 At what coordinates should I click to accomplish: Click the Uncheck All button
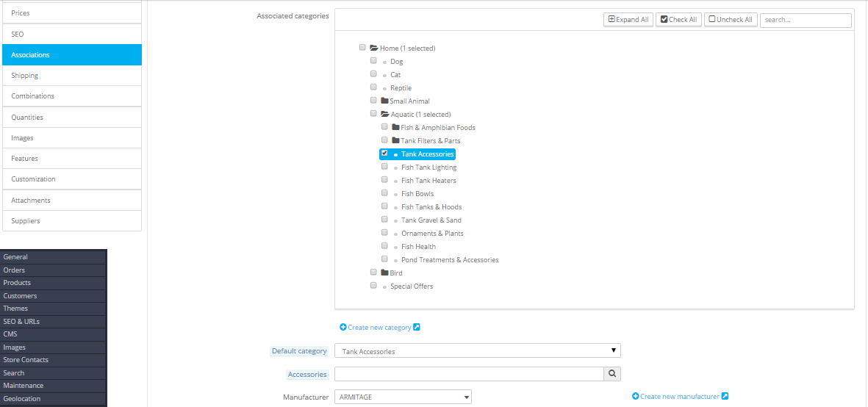click(x=730, y=20)
